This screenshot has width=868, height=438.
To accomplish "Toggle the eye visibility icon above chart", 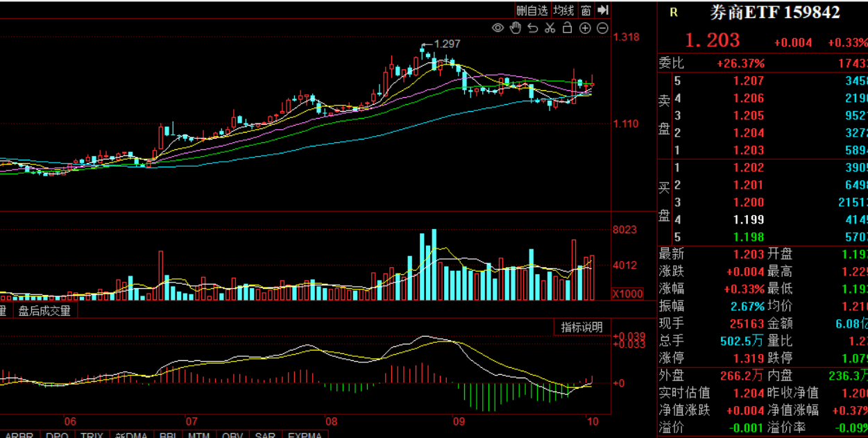I will (497, 28).
